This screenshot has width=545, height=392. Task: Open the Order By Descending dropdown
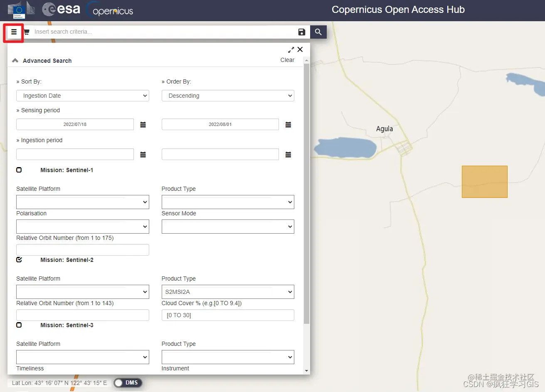point(228,96)
